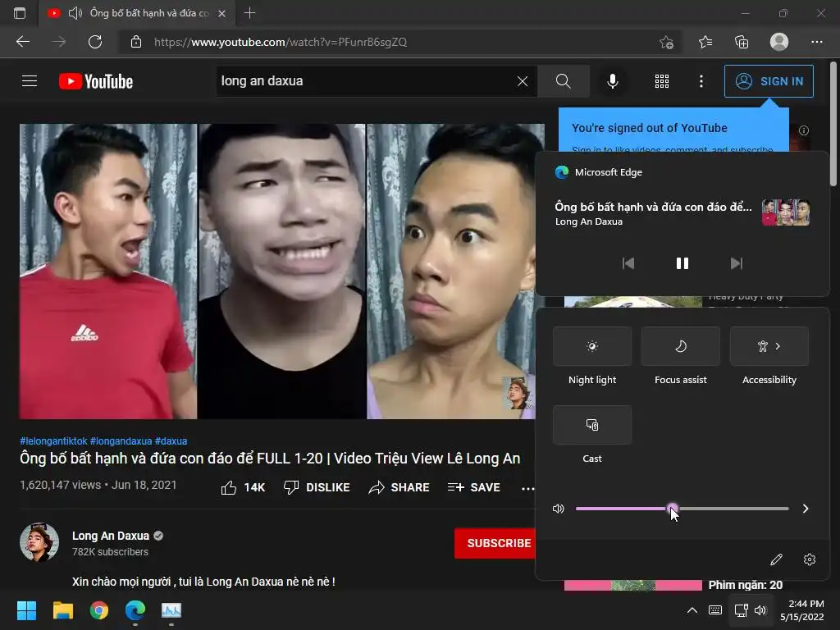This screenshot has height=630, width=840.
Task: Open the Edge Favorites list
Action: pos(705,42)
